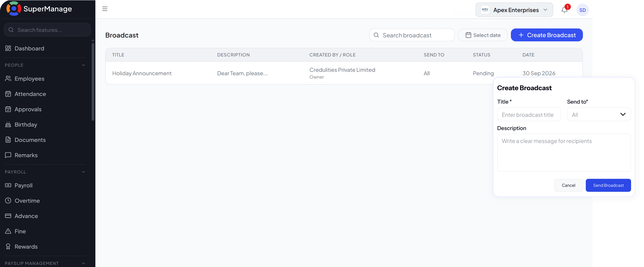
Task: Click the Approvals calendar icon
Action: click(x=8, y=109)
